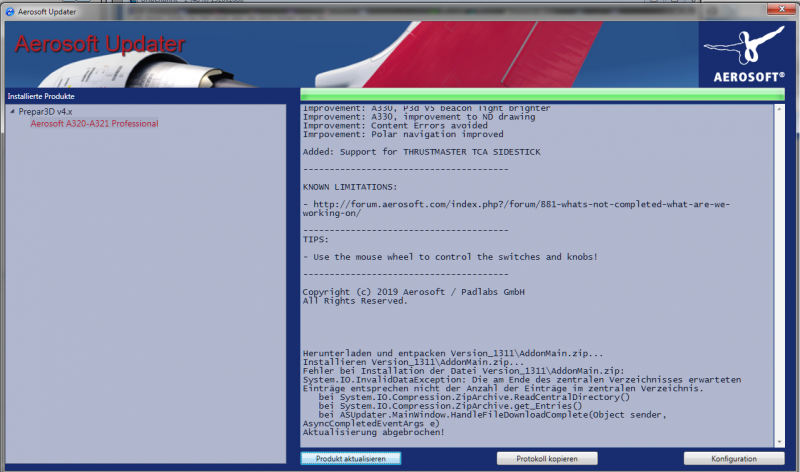Viewport: 800px width, 472px height.
Task: Click the forum.aerosoft.com known limitations URL
Action: 516,209
